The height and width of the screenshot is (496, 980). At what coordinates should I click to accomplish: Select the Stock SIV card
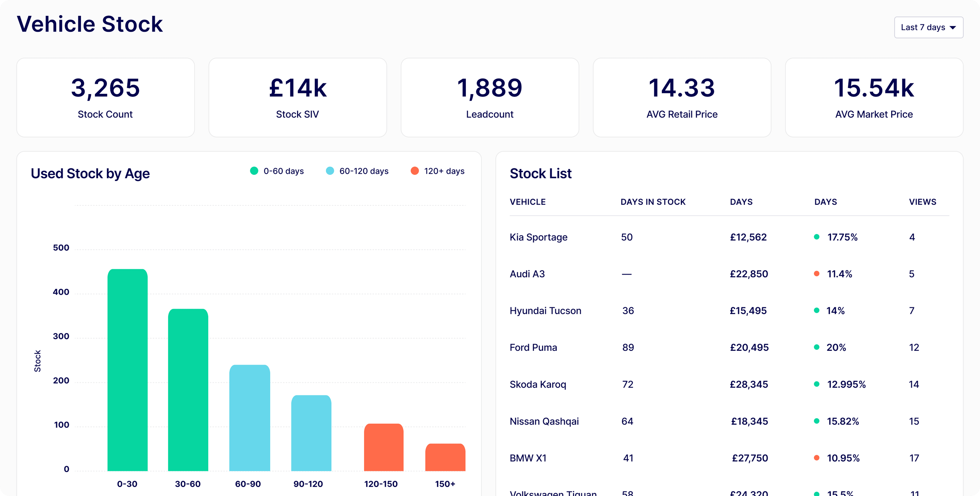pyautogui.click(x=298, y=98)
